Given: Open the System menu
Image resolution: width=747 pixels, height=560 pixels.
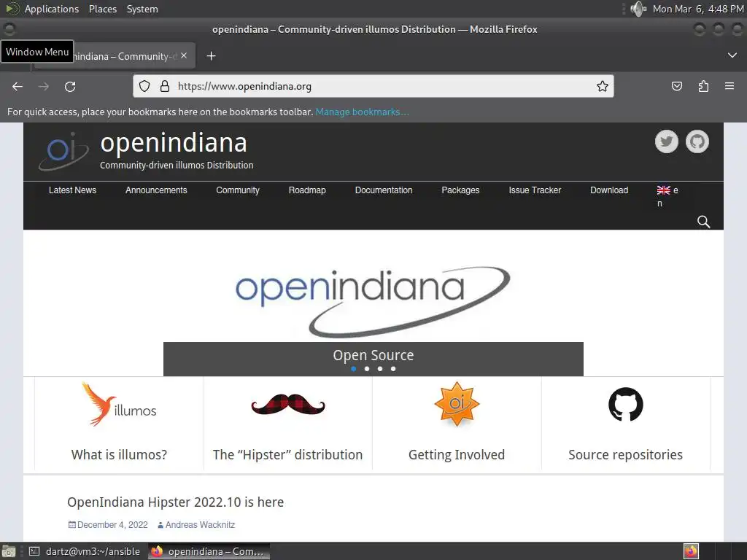Looking at the screenshot, I should 142,9.
